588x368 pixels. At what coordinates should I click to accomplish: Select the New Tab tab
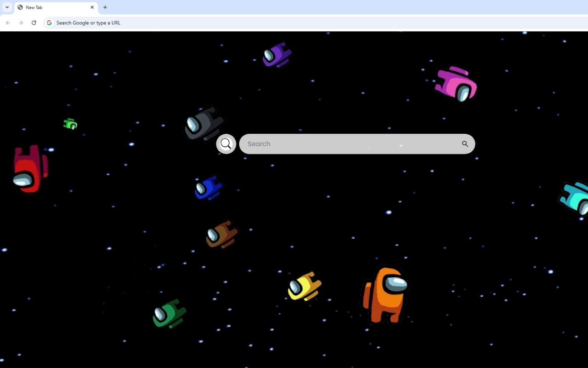tap(56, 7)
